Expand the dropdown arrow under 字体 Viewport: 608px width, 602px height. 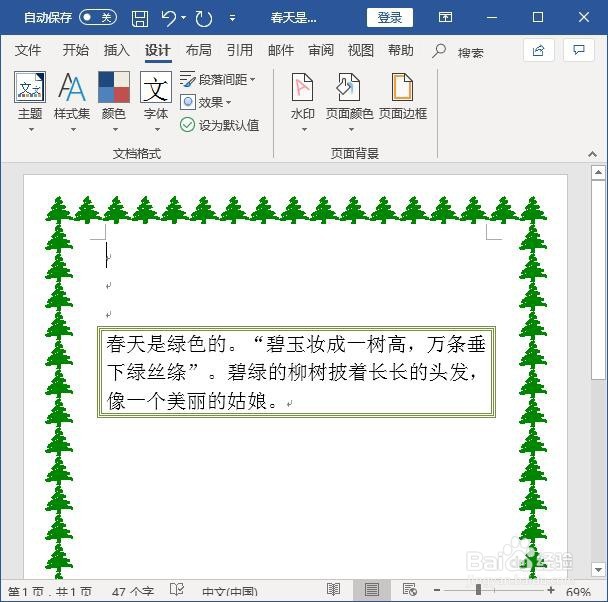[x=157, y=129]
